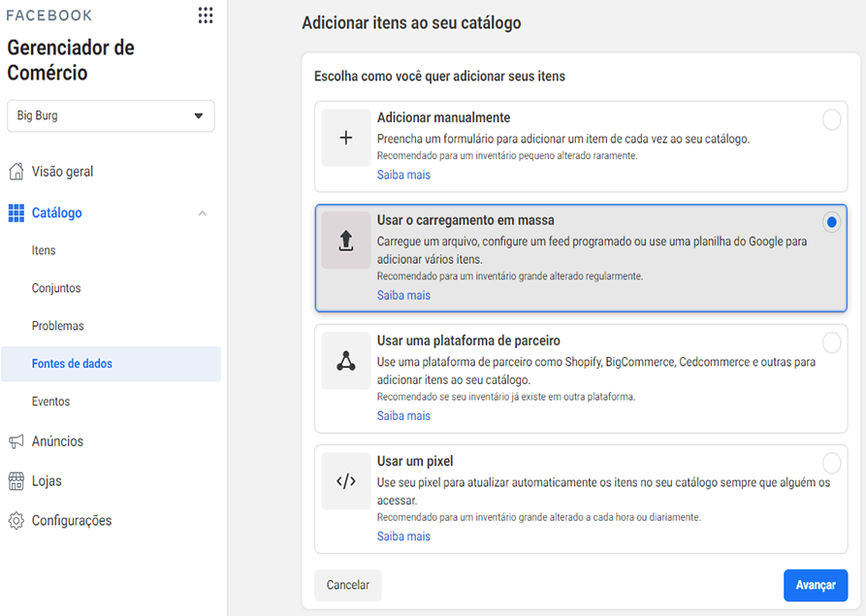This screenshot has height=616, width=866.
Task: Collapse the Catálogo section chevron
Action: click(x=202, y=213)
